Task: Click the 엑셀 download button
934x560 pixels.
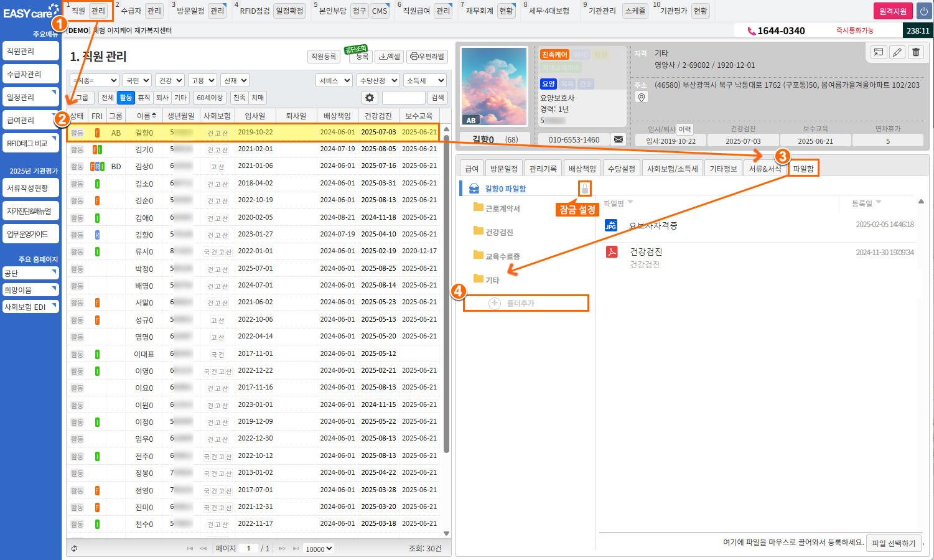Action: point(390,57)
